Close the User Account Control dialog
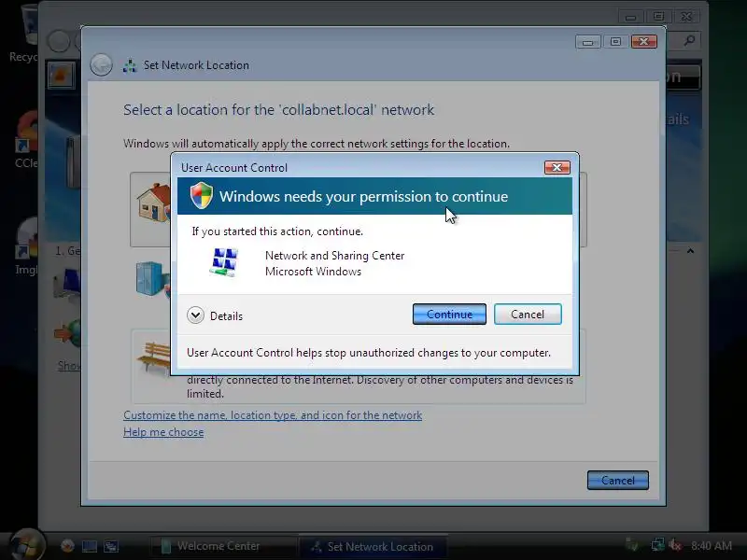Viewport: 747px width, 560px height. pyautogui.click(x=557, y=168)
